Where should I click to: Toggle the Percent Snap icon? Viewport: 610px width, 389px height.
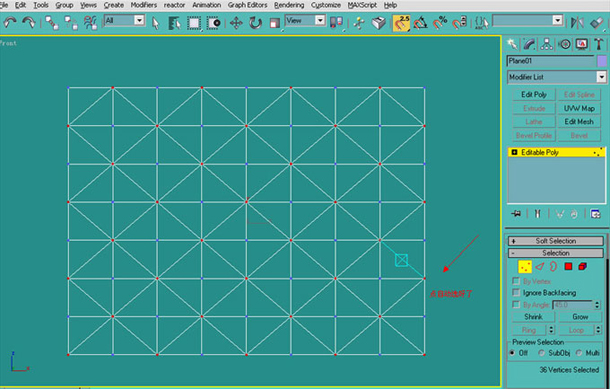pyautogui.click(x=440, y=23)
